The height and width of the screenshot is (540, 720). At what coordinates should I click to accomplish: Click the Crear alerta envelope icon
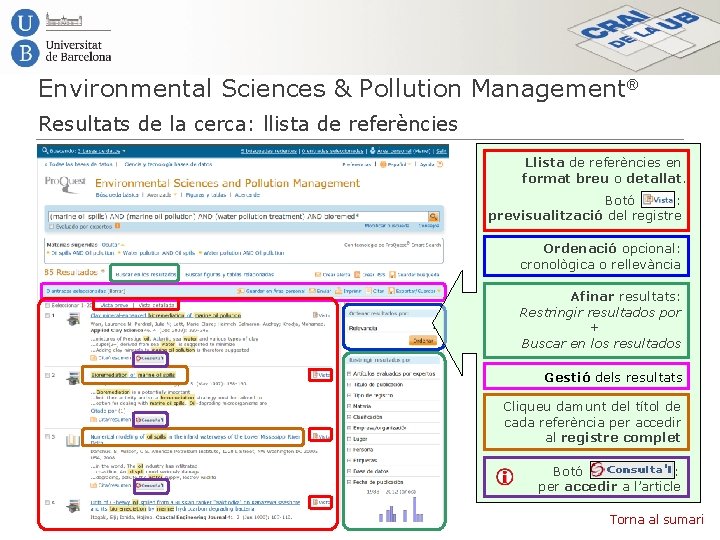coord(317,275)
